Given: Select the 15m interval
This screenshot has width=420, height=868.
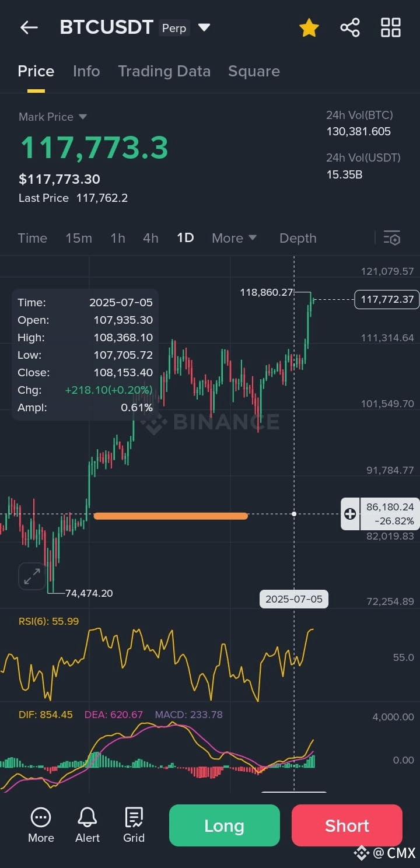Looking at the screenshot, I should [x=79, y=238].
